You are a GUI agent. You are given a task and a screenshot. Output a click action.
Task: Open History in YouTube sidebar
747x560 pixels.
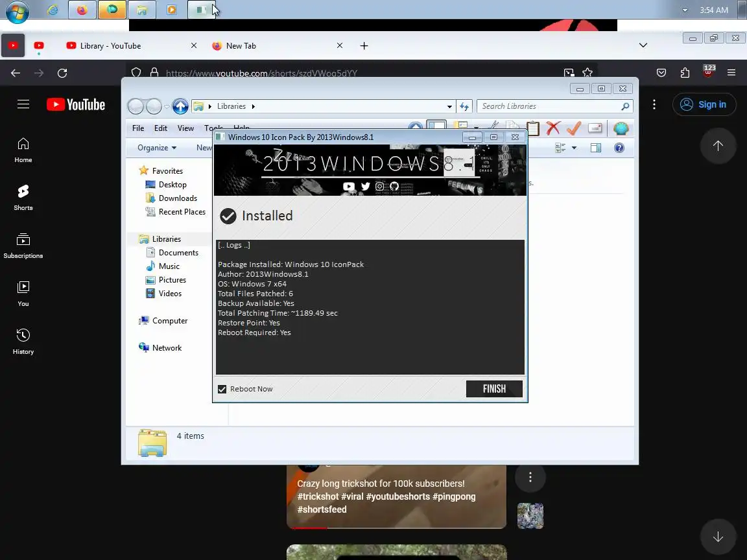click(23, 342)
